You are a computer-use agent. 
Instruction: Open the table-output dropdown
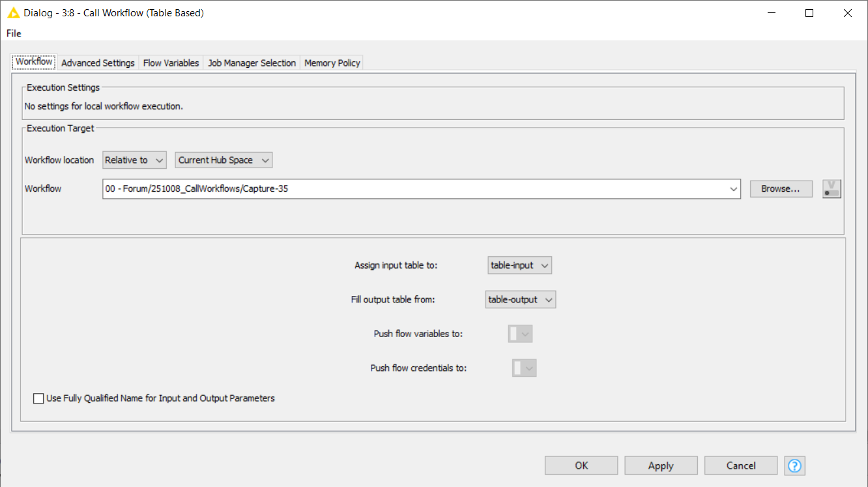521,300
